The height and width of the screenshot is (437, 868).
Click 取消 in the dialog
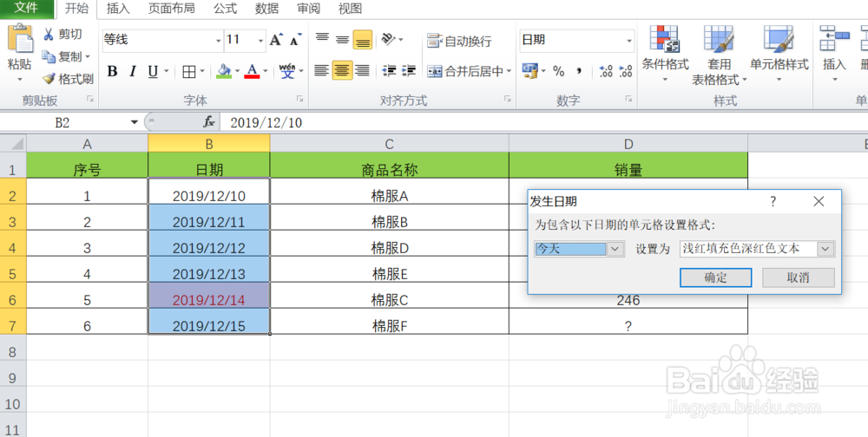[x=799, y=277]
